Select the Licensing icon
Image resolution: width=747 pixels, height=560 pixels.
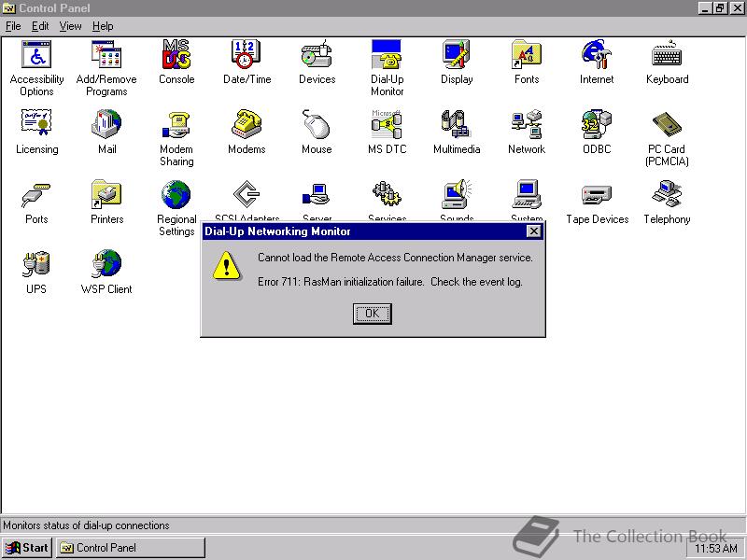click(36, 124)
